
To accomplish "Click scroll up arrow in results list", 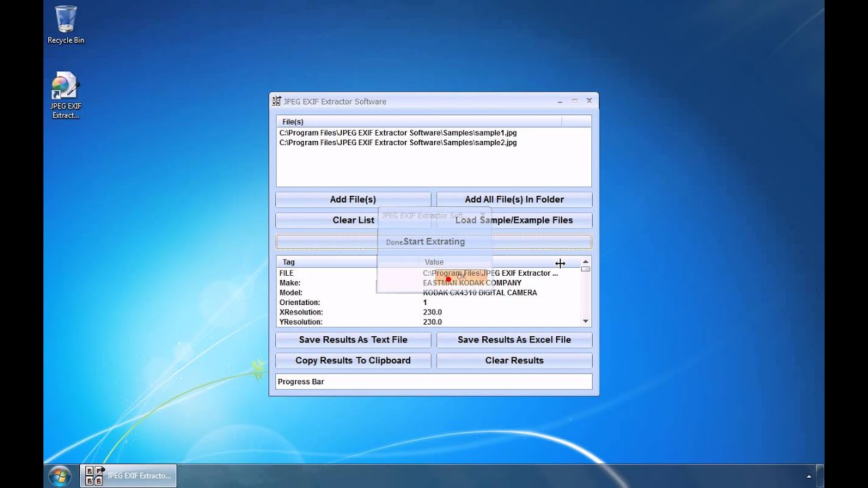I will (x=585, y=262).
